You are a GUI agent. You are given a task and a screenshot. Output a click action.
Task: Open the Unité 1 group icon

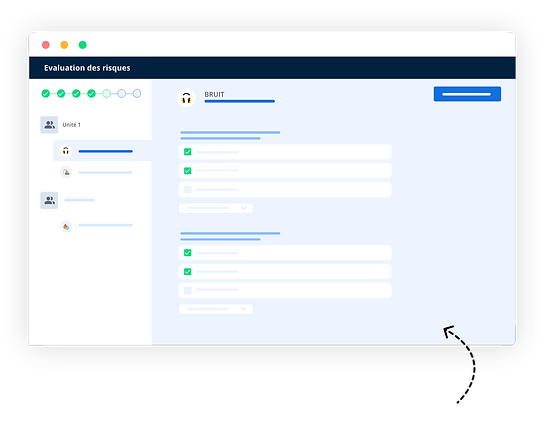49,125
